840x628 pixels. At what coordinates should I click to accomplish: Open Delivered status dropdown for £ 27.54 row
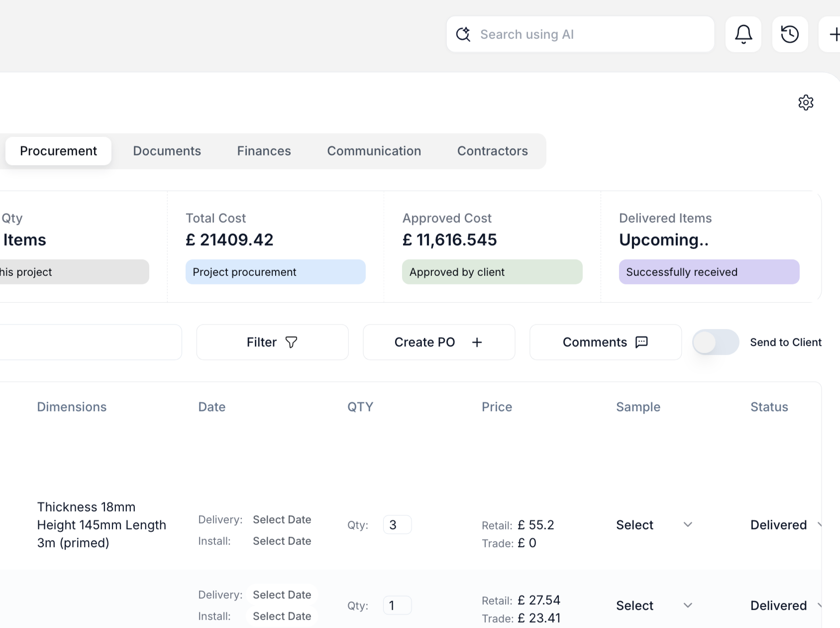tap(785, 606)
